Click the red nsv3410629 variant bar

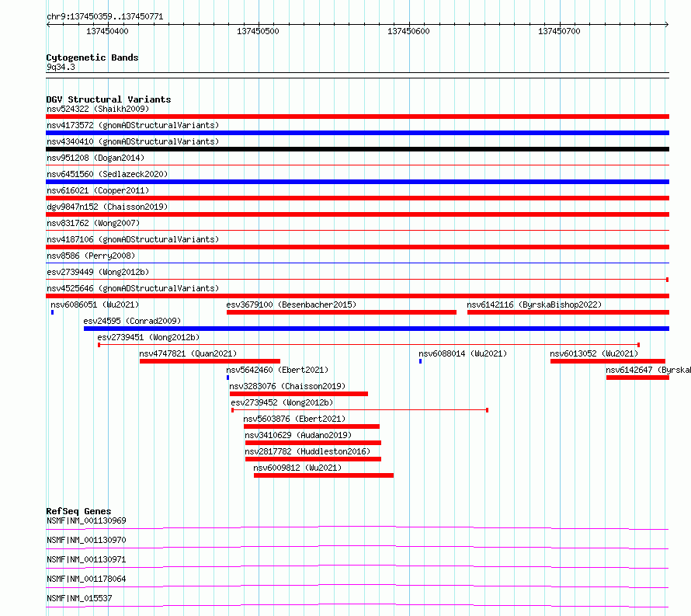(314, 443)
